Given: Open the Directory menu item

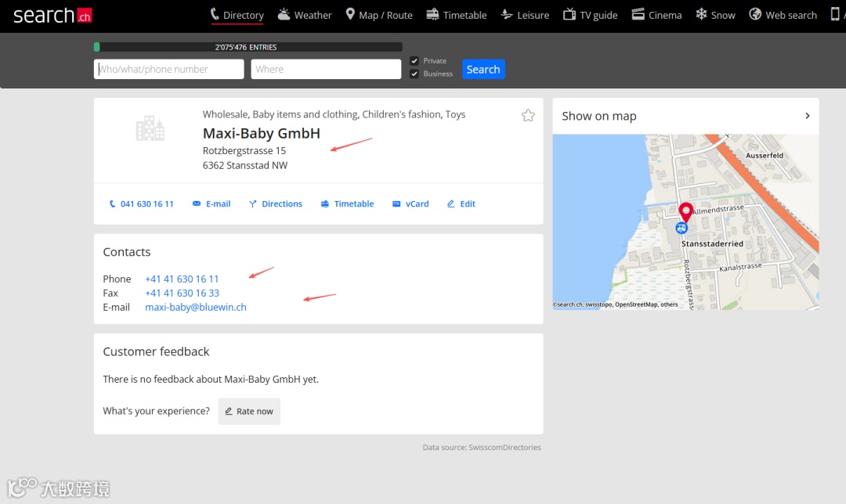Looking at the screenshot, I should [237, 15].
